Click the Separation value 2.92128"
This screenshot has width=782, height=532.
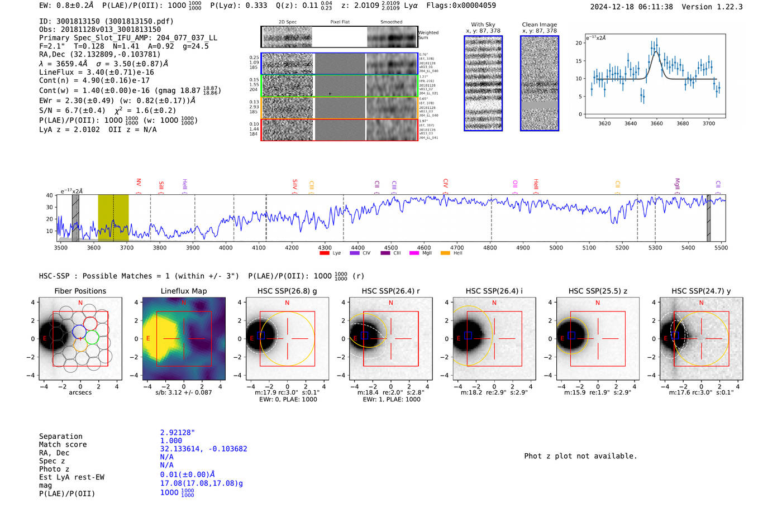pos(178,433)
